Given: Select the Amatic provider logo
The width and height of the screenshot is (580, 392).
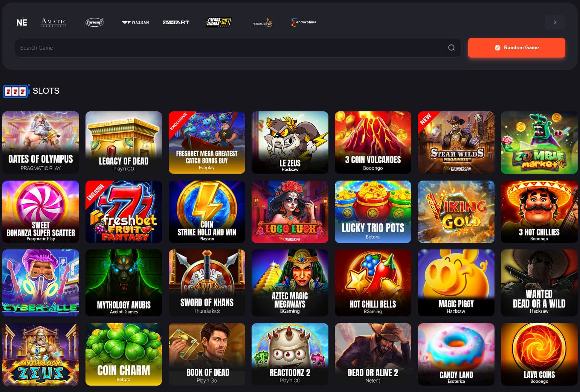Looking at the screenshot, I should (54, 23).
